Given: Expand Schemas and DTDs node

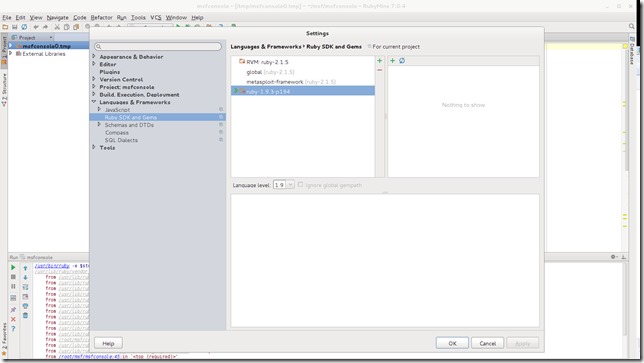Looking at the screenshot, I should [99, 124].
